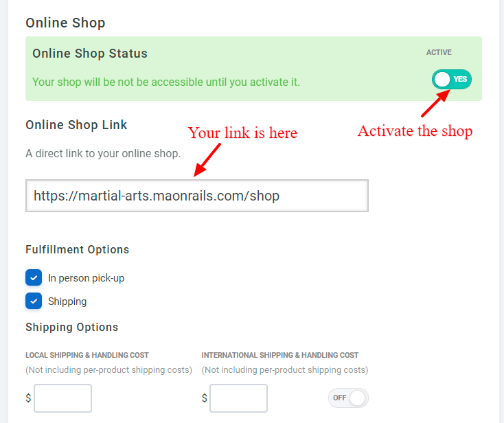Image resolution: width=504 pixels, height=423 pixels.
Task: Click the "Online Shop Link" heading
Action: click(x=76, y=125)
